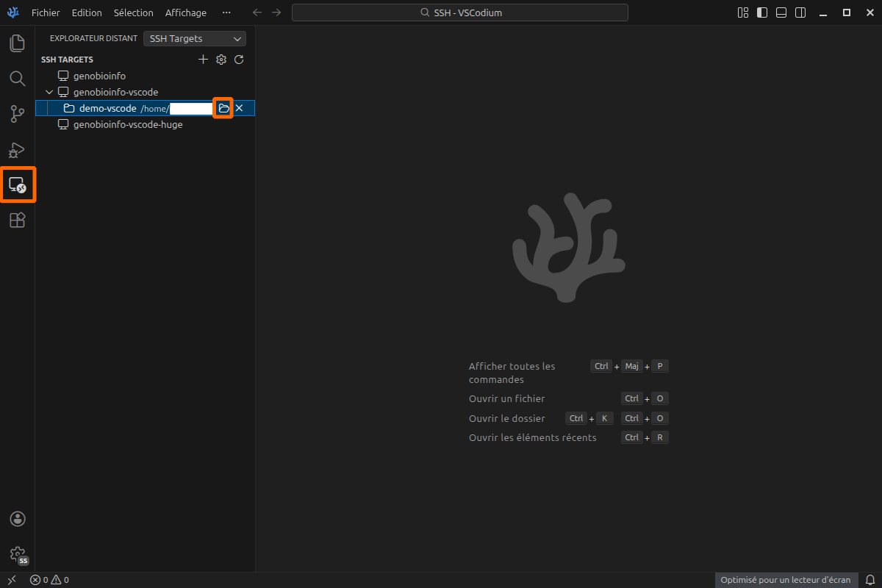This screenshot has width=882, height=588.
Task: Click the SSH - VSCodium command center search
Action: (460, 12)
